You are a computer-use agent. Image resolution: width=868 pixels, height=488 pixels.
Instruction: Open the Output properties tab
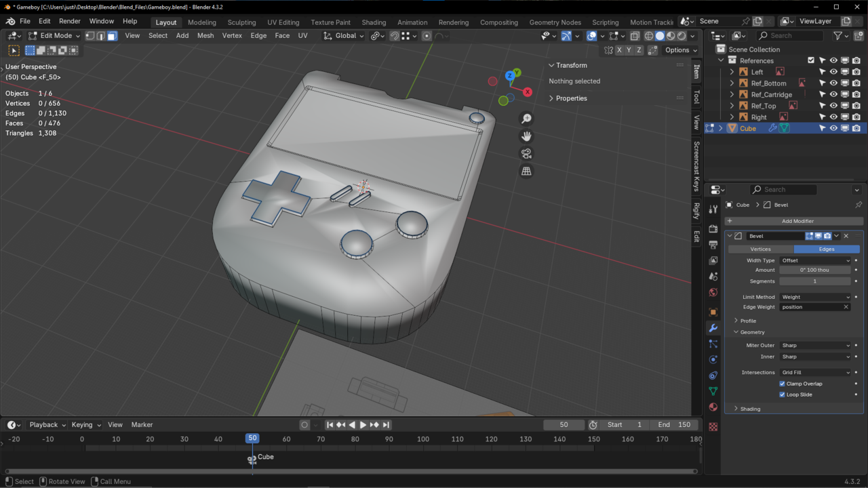click(713, 245)
